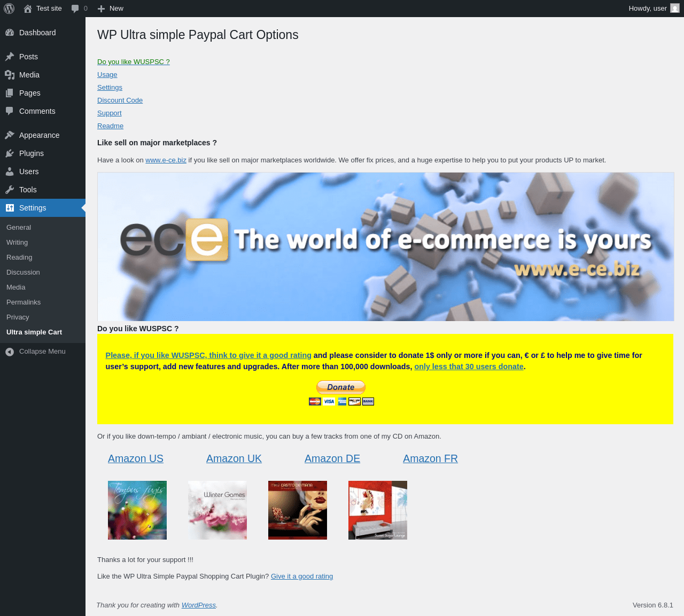
Task: Open the Tools menu
Action: click(x=43, y=190)
